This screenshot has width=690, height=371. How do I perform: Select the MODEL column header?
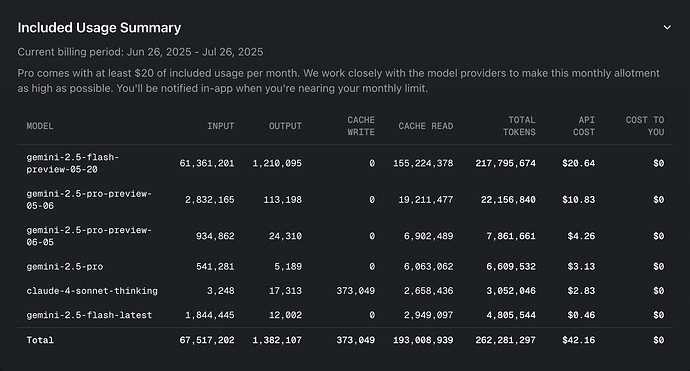click(x=40, y=126)
